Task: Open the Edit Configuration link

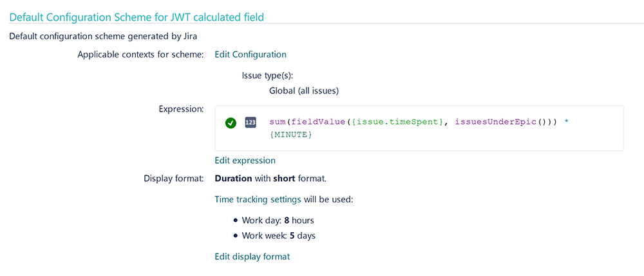Action: point(251,54)
